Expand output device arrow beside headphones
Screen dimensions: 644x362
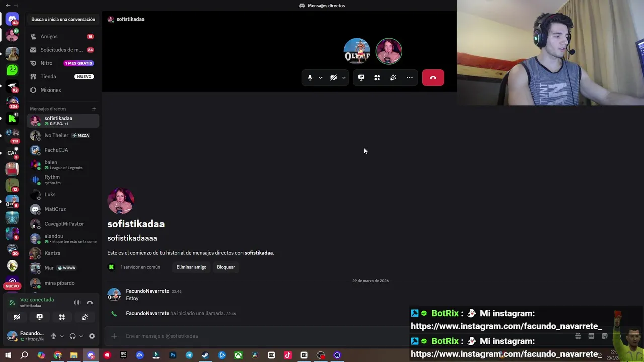coord(81,336)
